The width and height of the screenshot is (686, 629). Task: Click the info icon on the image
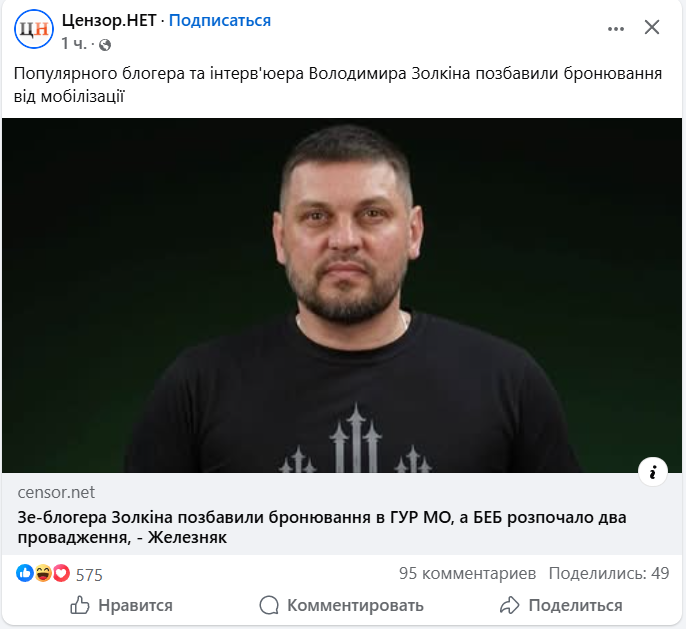pos(652,472)
